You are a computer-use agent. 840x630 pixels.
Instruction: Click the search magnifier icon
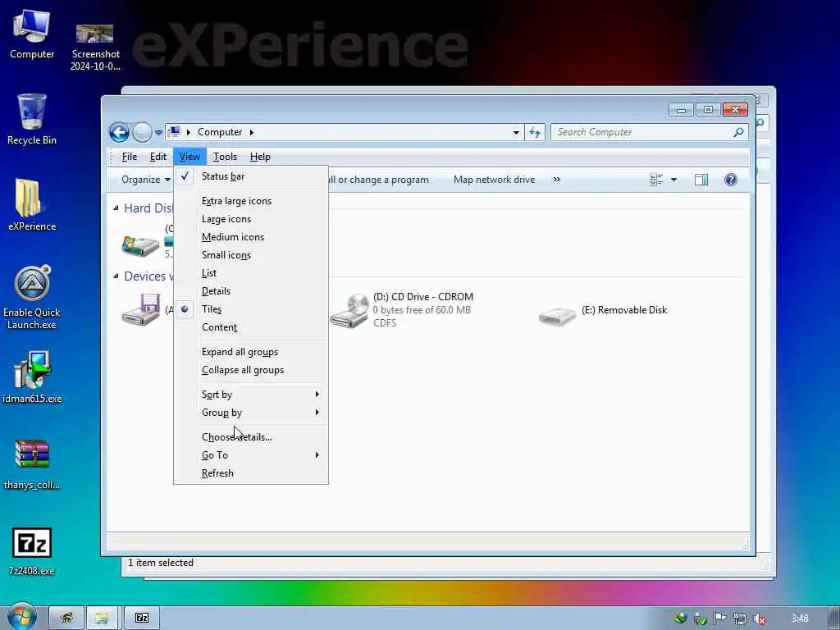point(738,132)
